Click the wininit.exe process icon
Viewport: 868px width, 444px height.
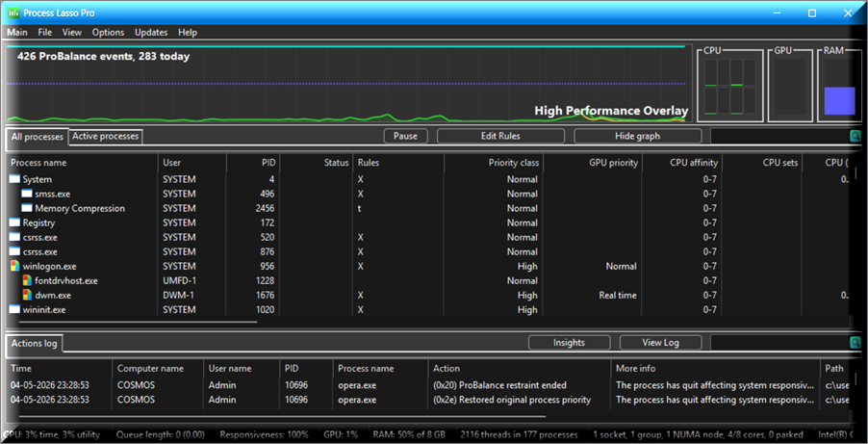click(15, 309)
